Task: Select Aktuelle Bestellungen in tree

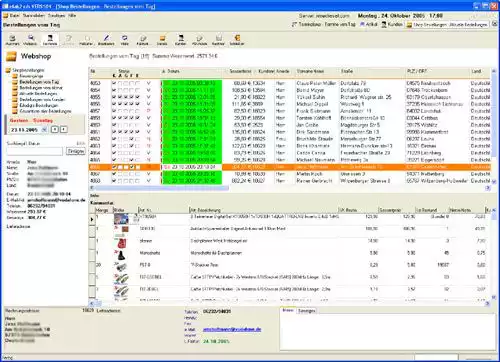Action: point(38,94)
